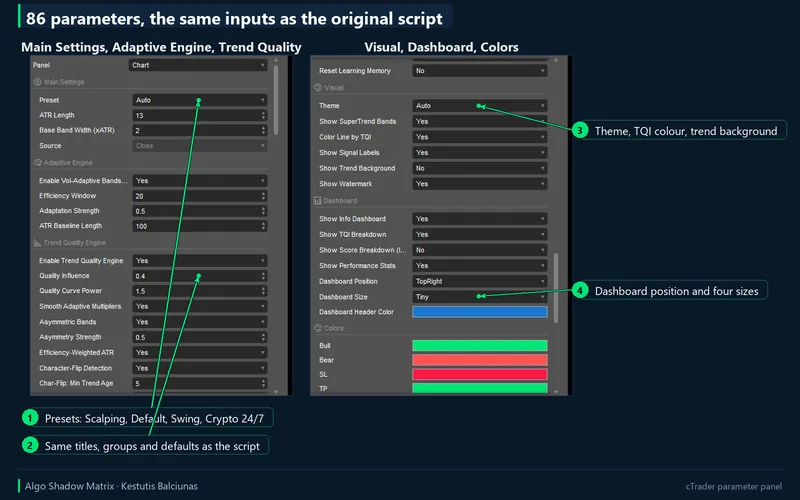Click the Colors group palette icon
The width and height of the screenshot is (800, 500).
tap(318, 329)
